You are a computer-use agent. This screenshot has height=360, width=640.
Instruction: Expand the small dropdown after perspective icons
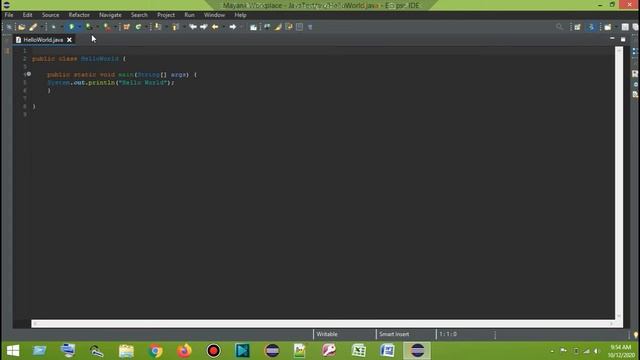point(616,27)
